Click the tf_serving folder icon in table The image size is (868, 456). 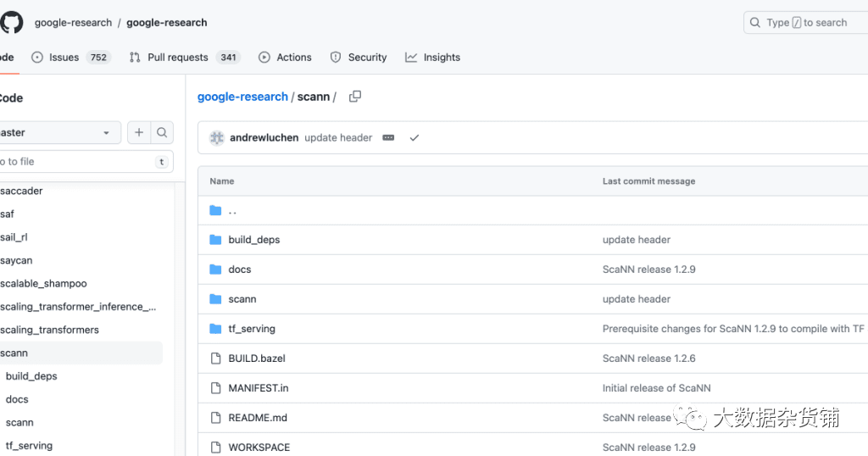(215, 329)
